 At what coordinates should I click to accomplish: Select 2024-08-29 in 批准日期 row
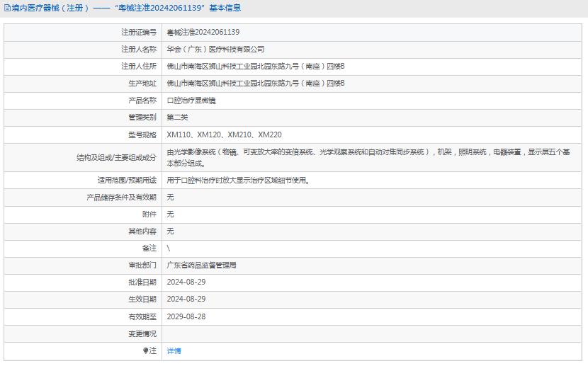(186, 282)
